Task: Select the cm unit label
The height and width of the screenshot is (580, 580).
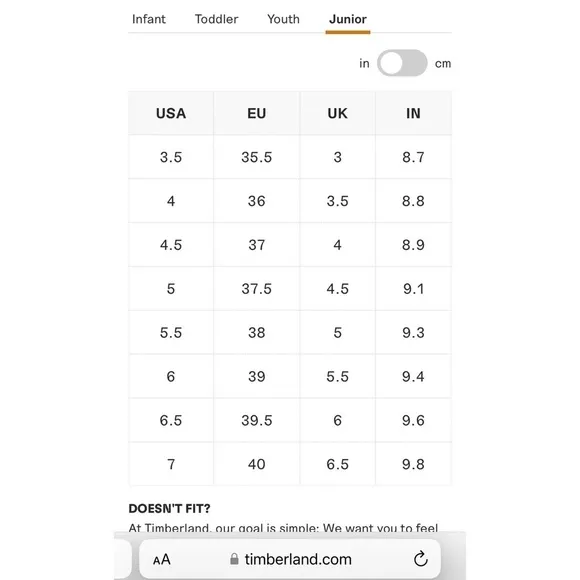Action: (x=443, y=64)
